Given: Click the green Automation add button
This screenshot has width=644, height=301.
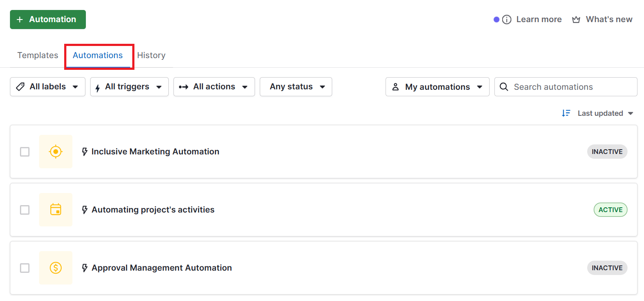Looking at the screenshot, I should tap(48, 20).
